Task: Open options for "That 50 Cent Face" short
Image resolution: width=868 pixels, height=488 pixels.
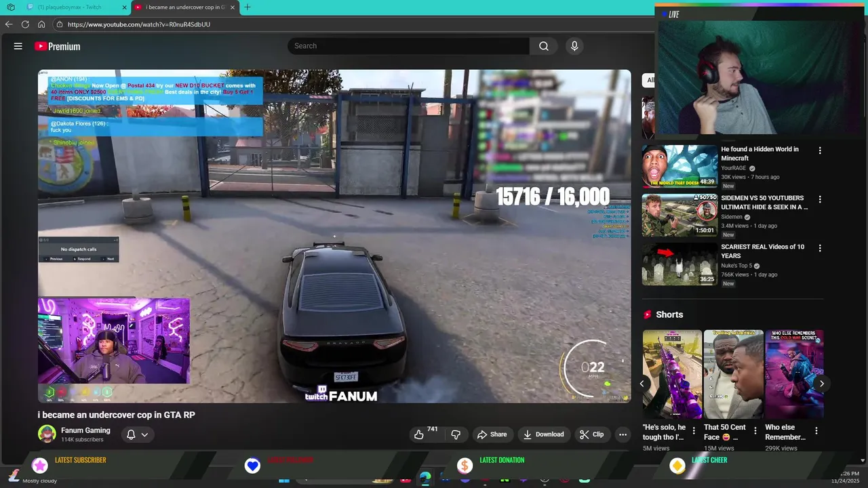Action: [x=755, y=430]
